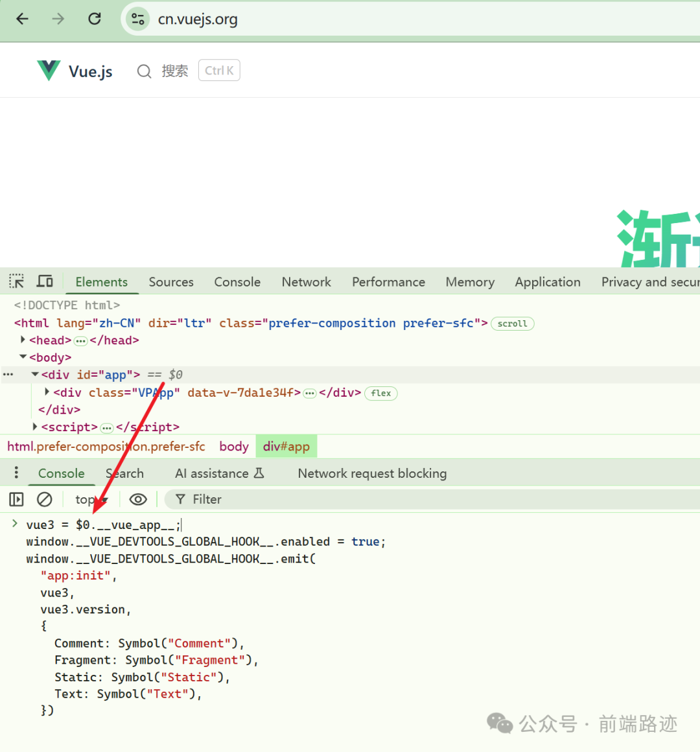This screenshot has width=700, height=752.
Task: Click the search magnifier icon
Action: [x=144, y=71]
